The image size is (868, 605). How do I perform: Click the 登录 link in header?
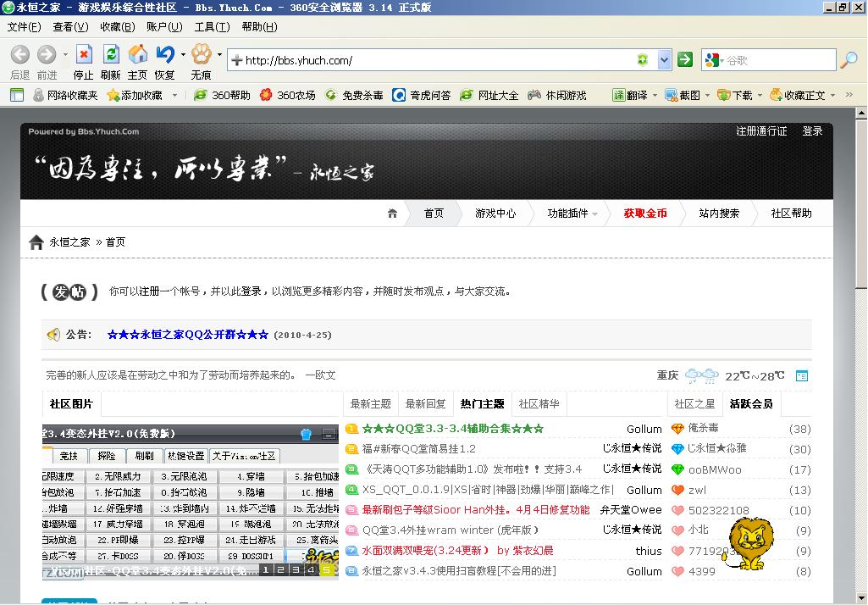click(x=812, y=131)
